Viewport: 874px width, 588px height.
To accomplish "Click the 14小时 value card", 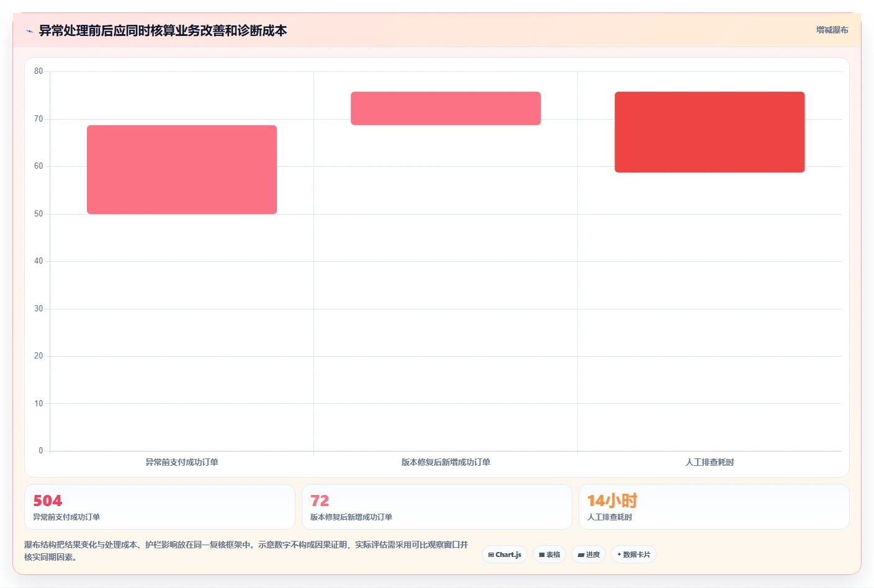I will click(714, 507).
